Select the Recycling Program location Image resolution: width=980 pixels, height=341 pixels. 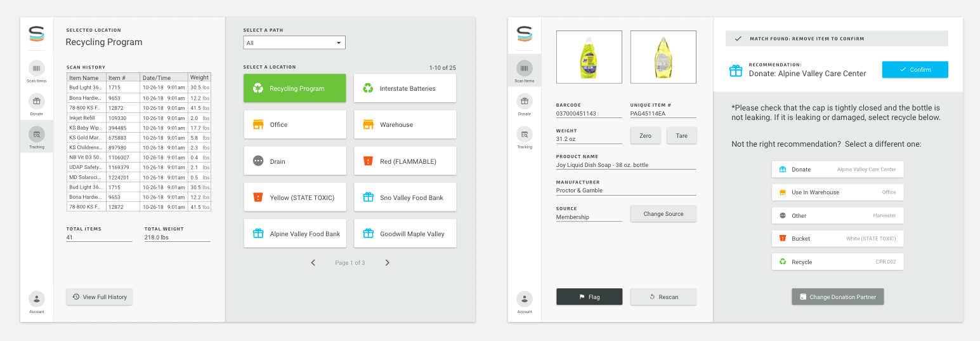[295, 88]
